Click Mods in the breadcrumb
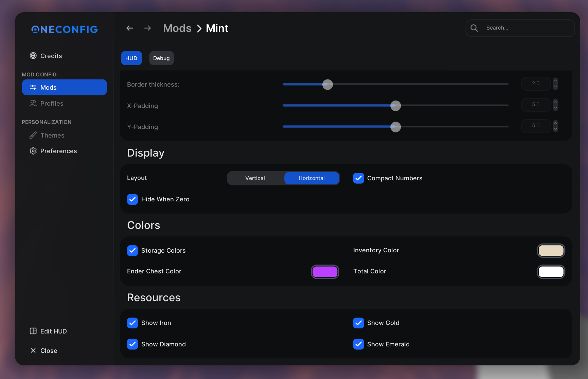Screen dimensions: 588x379 pyautogui.click(x=177, y=28)
